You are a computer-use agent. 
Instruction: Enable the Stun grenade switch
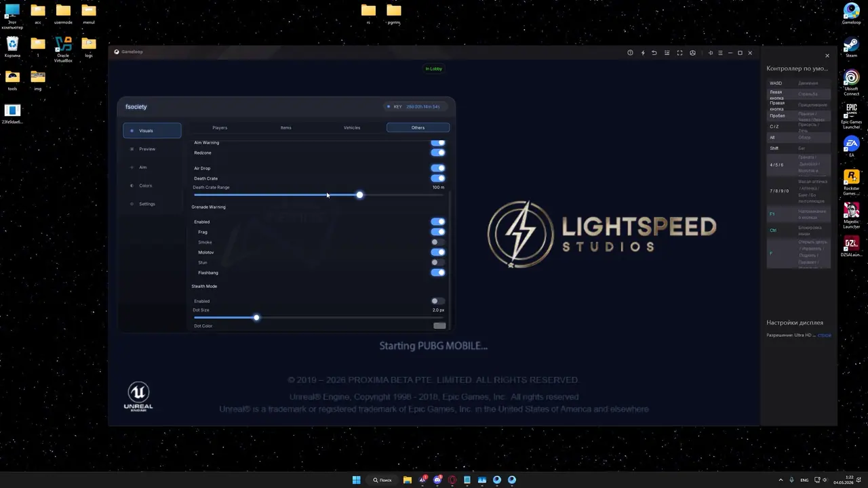coord(438,262)
